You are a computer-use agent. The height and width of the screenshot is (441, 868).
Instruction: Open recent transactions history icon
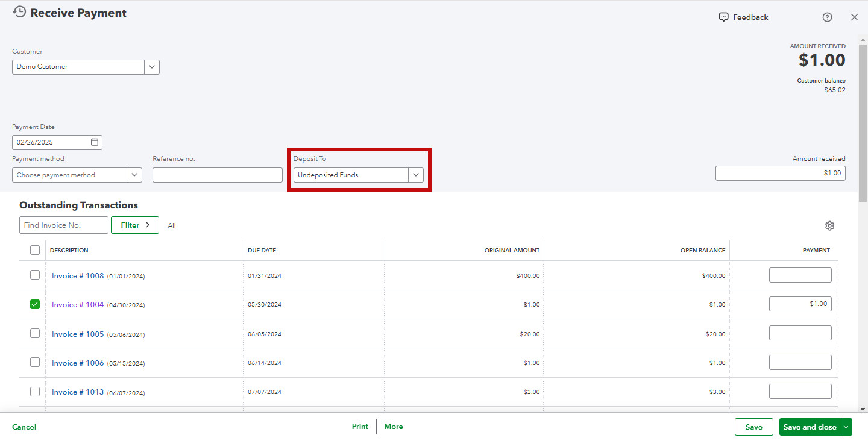point(19,12)
